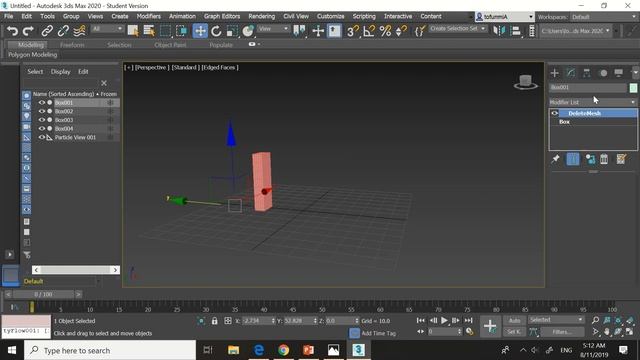Click the Mirror tool icon
Image resolution: width=640 pixels, height=360 pixels.
(x=499, y=31)
